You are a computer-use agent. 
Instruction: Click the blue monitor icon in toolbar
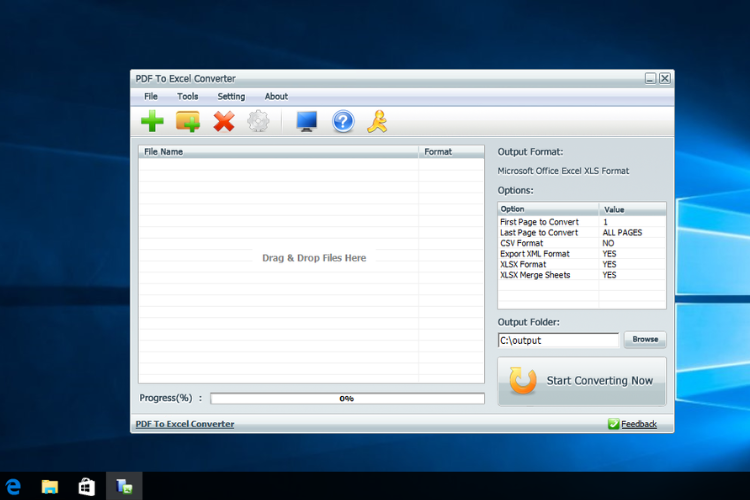pyautogui.click(x=307, y=121)
